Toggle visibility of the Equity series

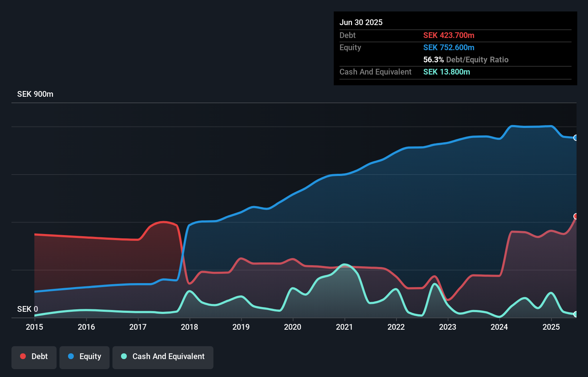[84, 357]
